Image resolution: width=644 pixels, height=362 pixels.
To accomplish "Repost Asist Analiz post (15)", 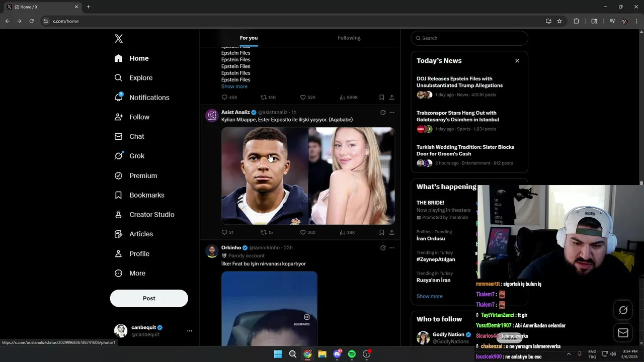I will 267,232.
